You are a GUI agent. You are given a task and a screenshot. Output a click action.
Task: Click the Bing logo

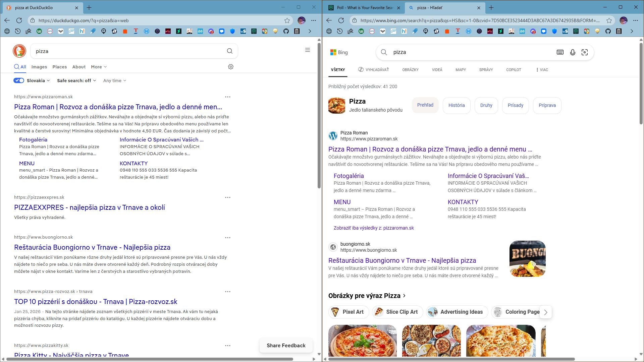point(339,52)
